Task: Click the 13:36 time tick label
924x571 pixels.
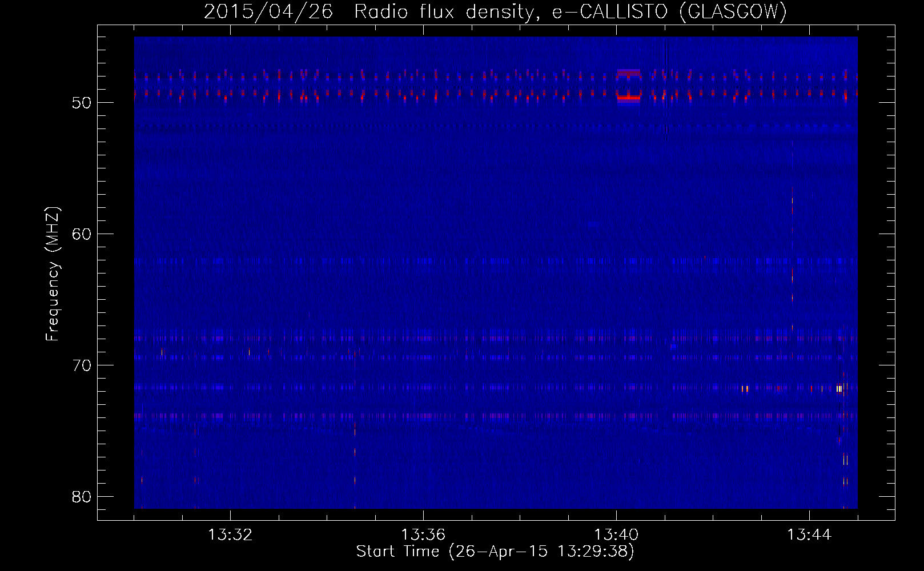Action: point(423,535)
